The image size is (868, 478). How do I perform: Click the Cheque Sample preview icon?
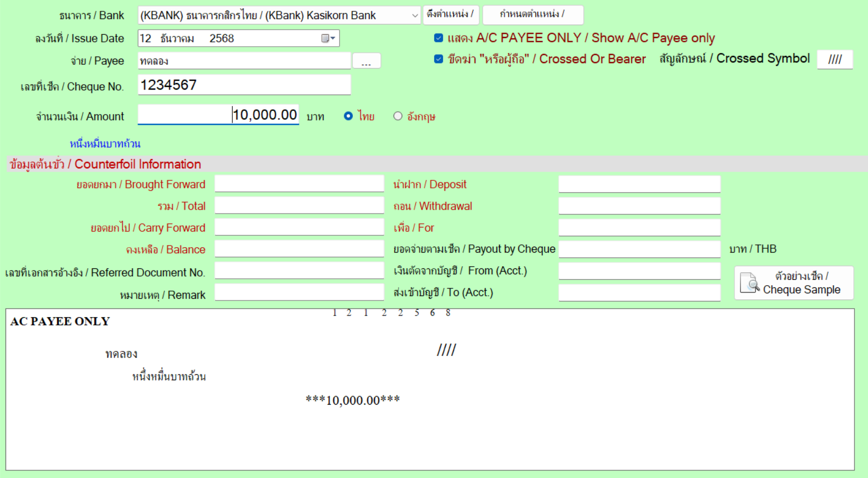750,283
